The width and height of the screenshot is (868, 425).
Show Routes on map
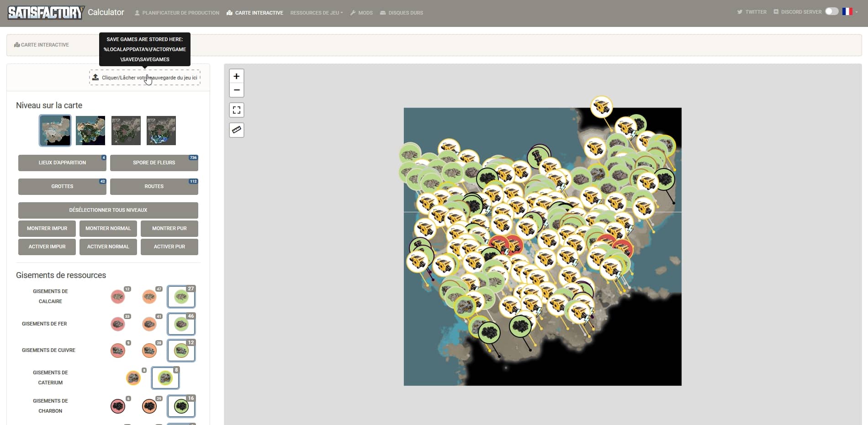pyautogui.click(x=154, y=187)
